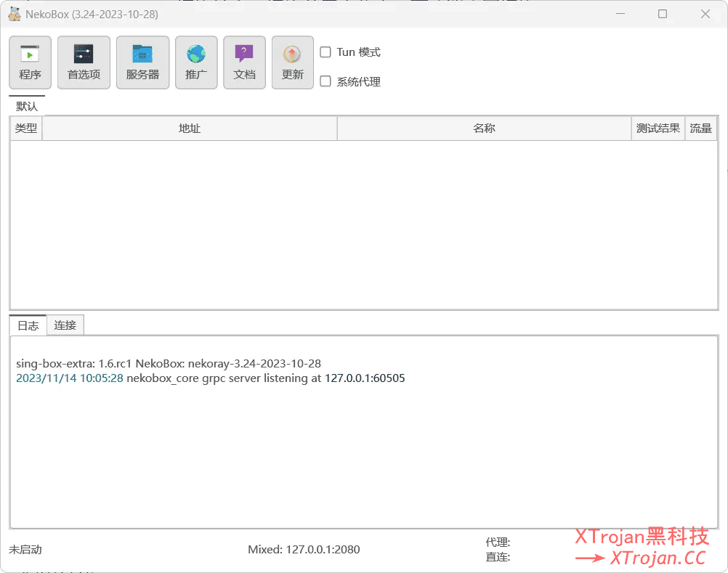The width and height of the screenshot is (728, 573).
Task: Open the 服务器 (Server) toolbar button
Action: pos(142,62)
